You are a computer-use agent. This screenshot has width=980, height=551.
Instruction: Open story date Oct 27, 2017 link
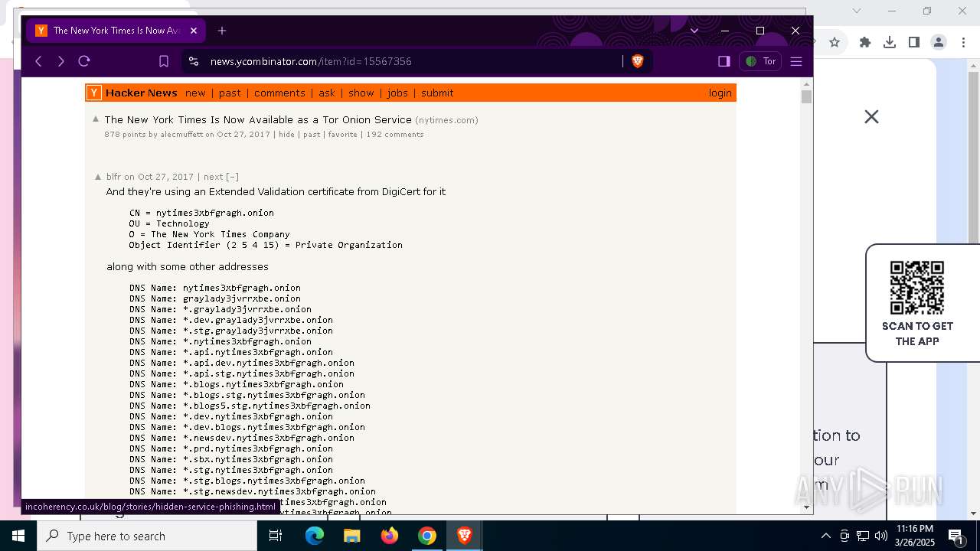pyautogui.click(x=243, y=135)
